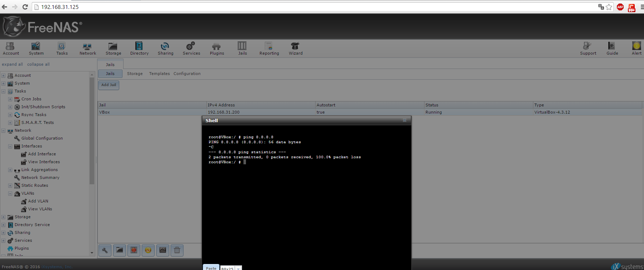Edit the jail with the wrench button

pos(105,250)
